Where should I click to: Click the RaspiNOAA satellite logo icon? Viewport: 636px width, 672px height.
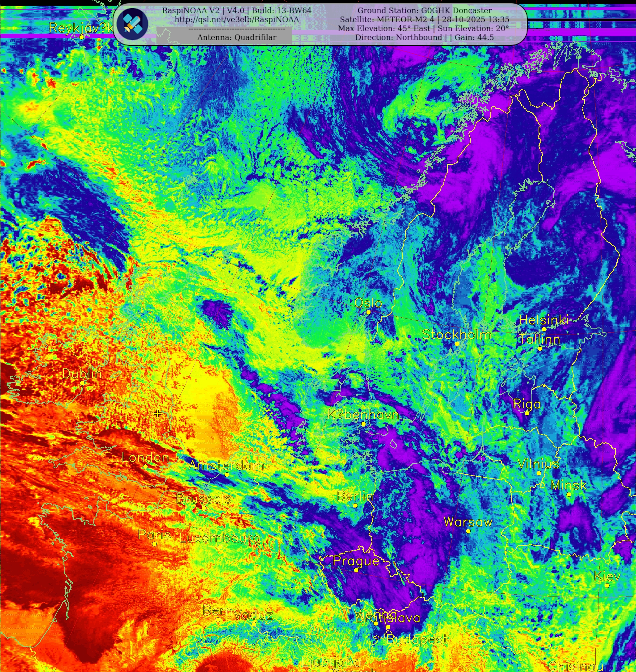[132, 23]
